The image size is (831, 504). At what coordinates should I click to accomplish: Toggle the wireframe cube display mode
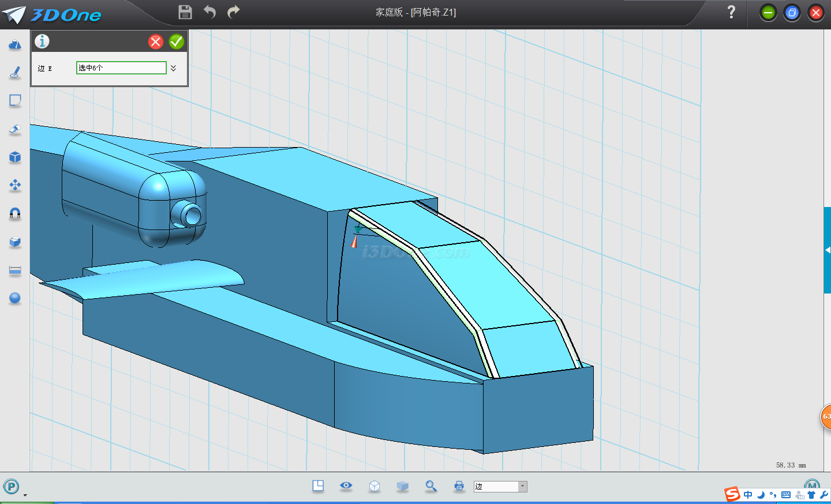click(375, 486)
